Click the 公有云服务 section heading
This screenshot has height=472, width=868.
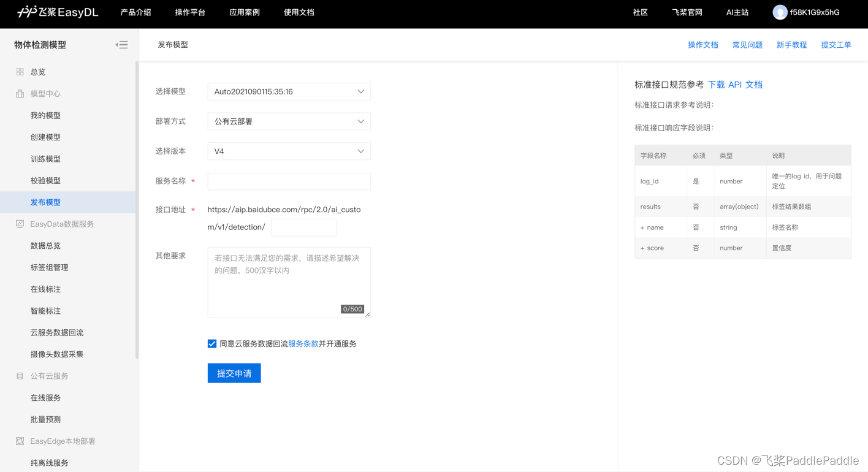tap(49, 376)
